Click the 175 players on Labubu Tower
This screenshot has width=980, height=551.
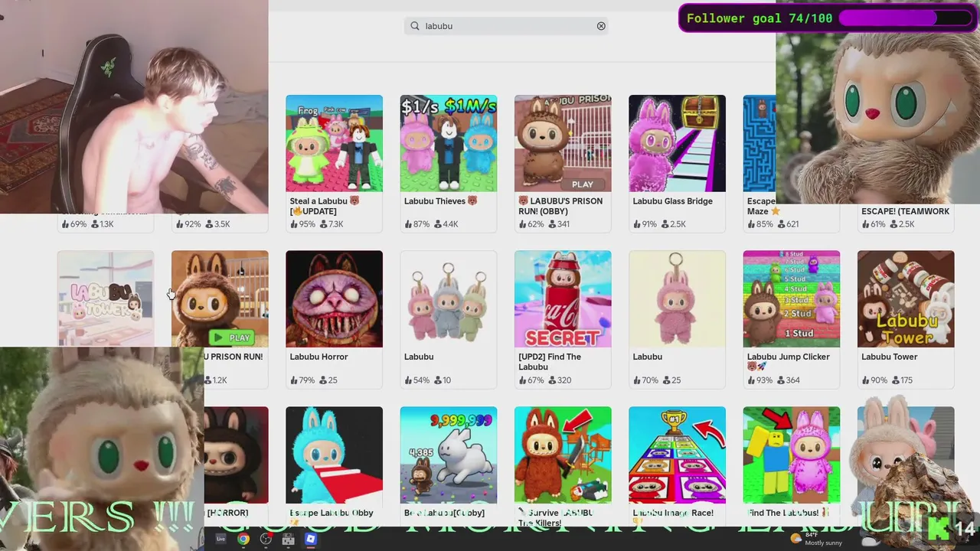(902, 380)
